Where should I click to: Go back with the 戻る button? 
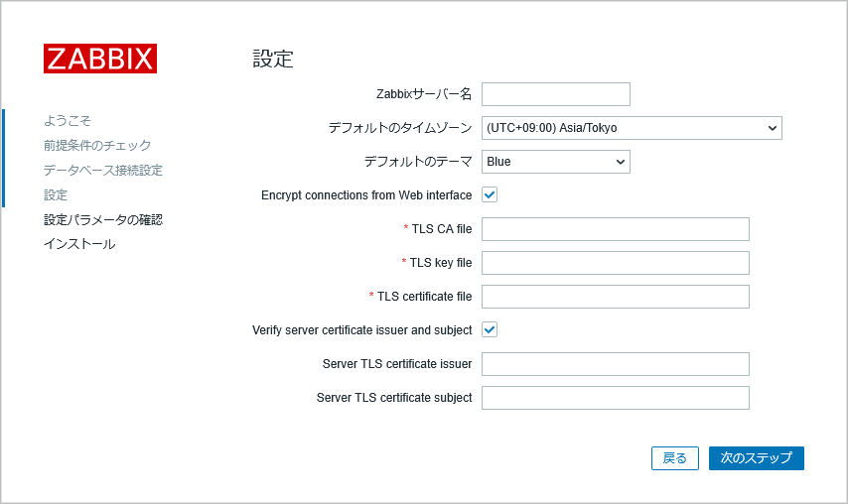pyautogui.click(x=675, y=458)
